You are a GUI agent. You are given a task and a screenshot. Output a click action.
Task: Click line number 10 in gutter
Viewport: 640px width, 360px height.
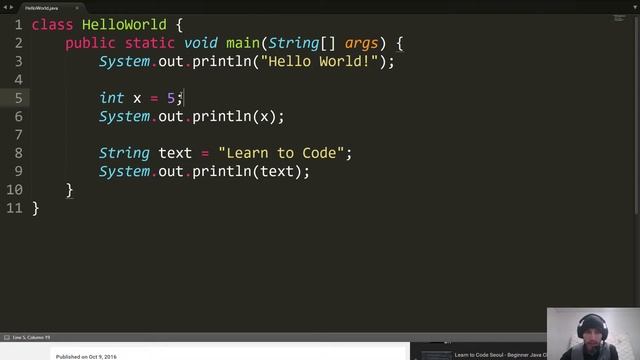click(x=14, y=190)
